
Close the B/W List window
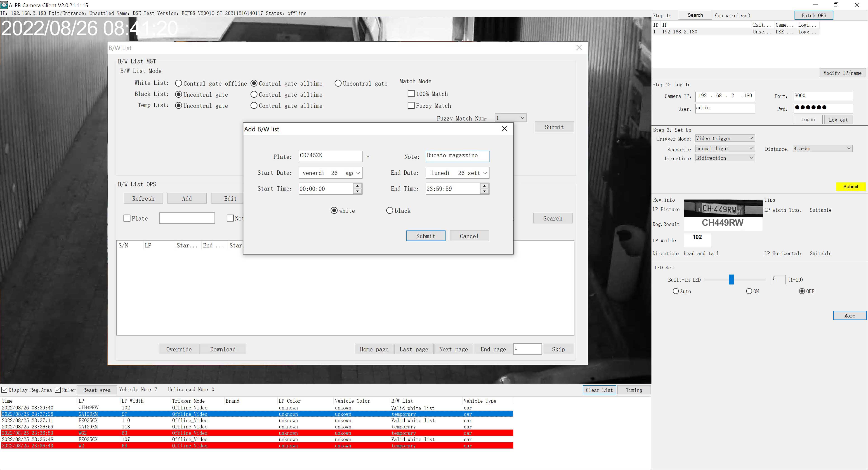[x=579, y=47]
